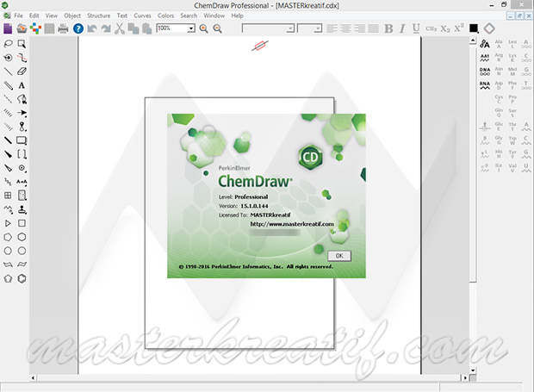Redo the last action

(x=106, y=28)
